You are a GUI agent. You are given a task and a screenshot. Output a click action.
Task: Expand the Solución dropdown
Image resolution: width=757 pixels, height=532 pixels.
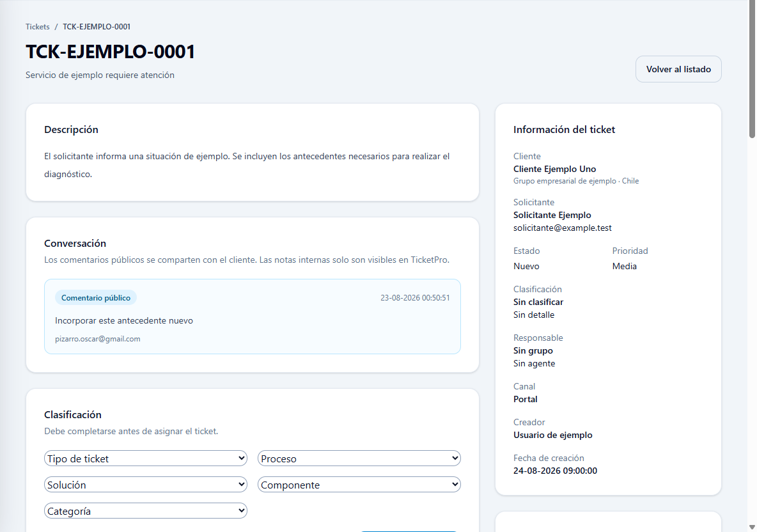(x=145, y=484)
